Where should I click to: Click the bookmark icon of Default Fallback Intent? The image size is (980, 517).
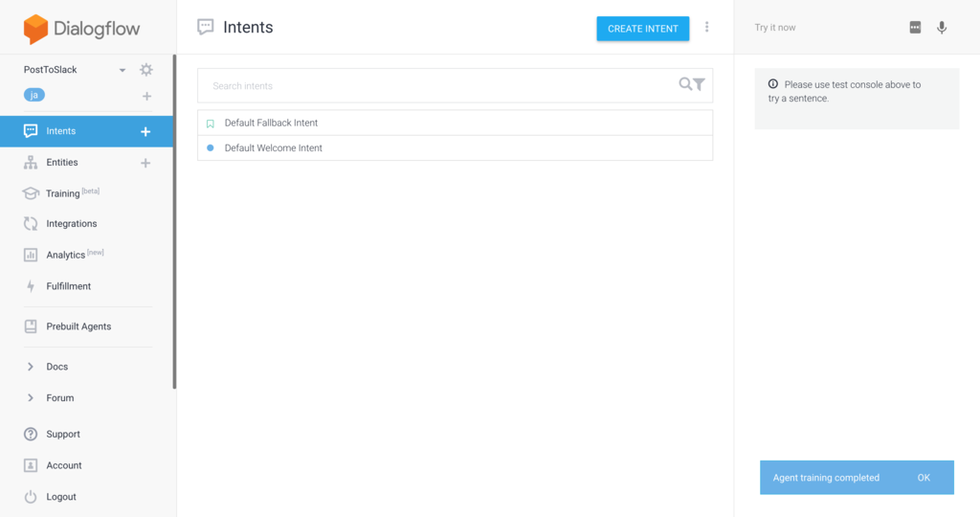(x=210, y=124)
